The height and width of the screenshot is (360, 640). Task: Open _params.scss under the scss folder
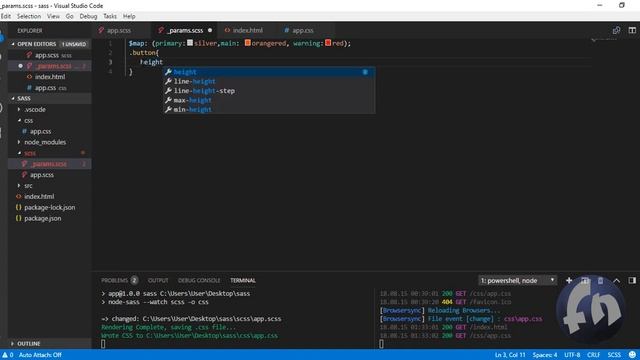[x=50, y=164]
